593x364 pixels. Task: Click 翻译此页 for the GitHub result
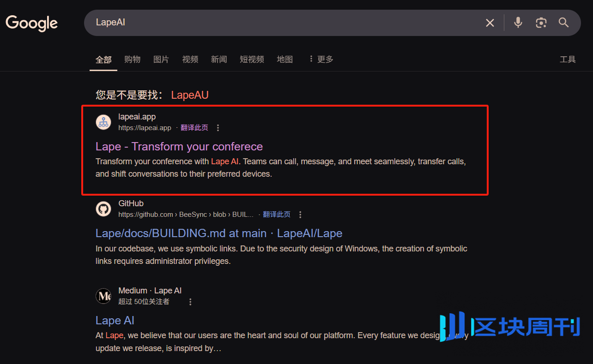[x=277, y=215]
